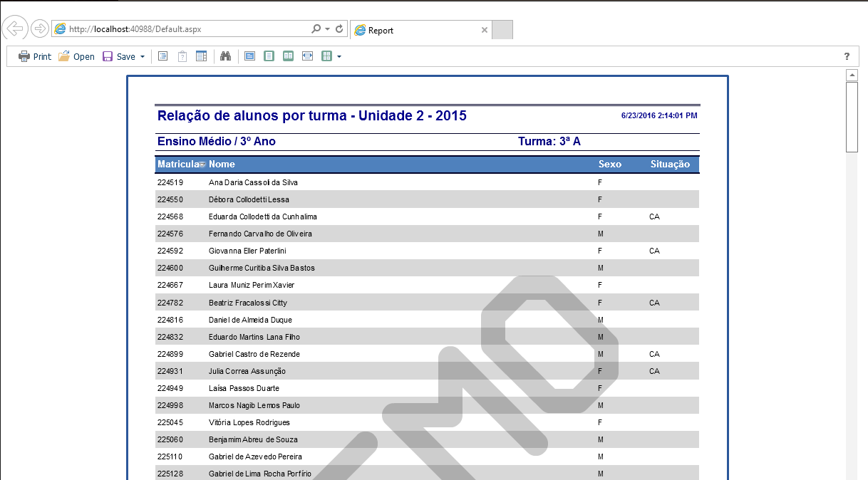Click matricula 225045
Screen dimensions: 868x480
point(170,422)
